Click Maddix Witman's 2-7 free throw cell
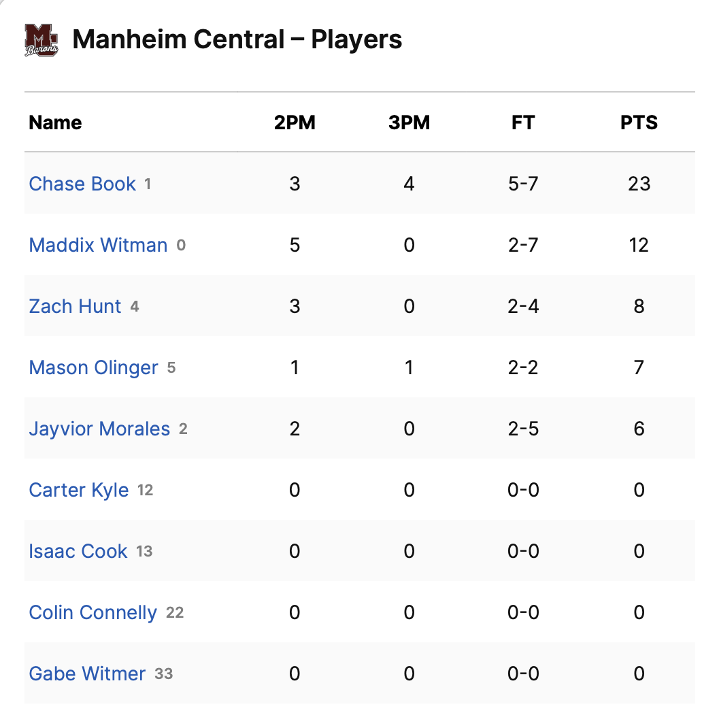Viewport: 702px width, 728px height. point(523,245)
